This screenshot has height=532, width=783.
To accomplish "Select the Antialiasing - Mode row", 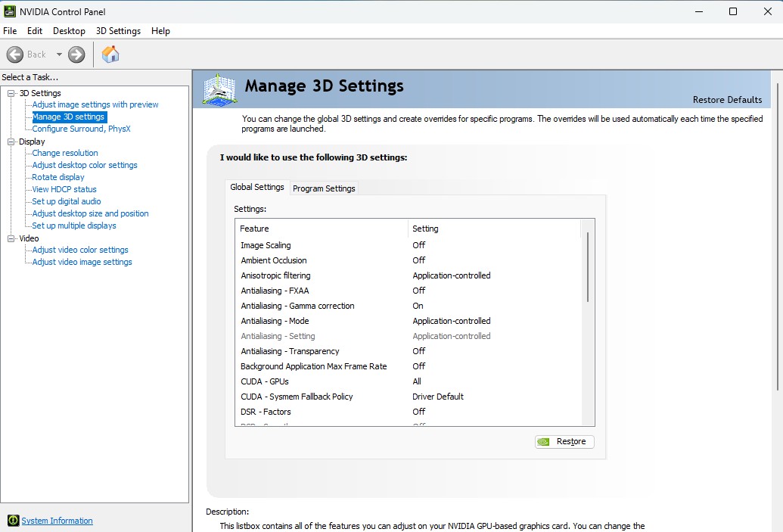I will (409, 321).
